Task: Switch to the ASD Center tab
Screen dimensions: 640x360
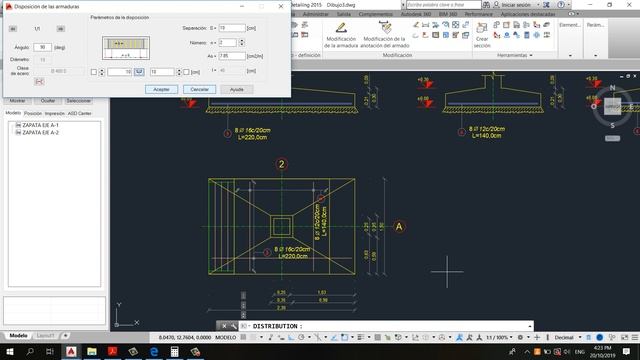Action: click(x=80, y=113)
